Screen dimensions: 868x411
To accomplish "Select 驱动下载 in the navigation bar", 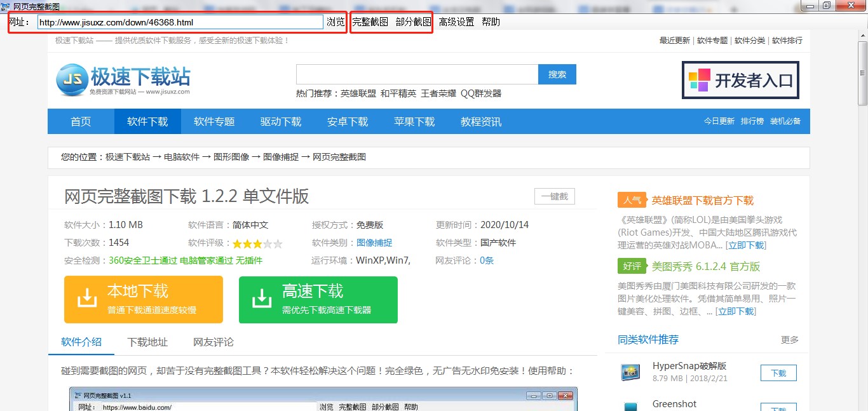I will (281, 121).
